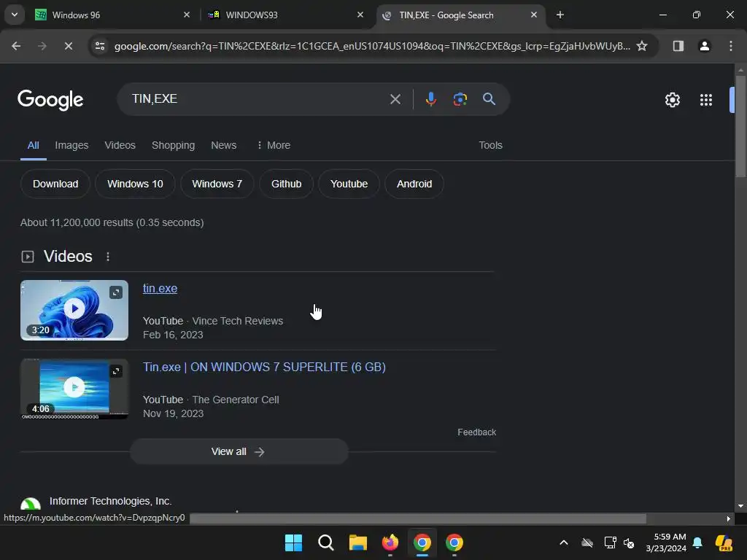Image resolution: width=747 pixels, height=560 pixels.
Task: Expand preview on Superlite video thumbnail
Action: (116, 371)
